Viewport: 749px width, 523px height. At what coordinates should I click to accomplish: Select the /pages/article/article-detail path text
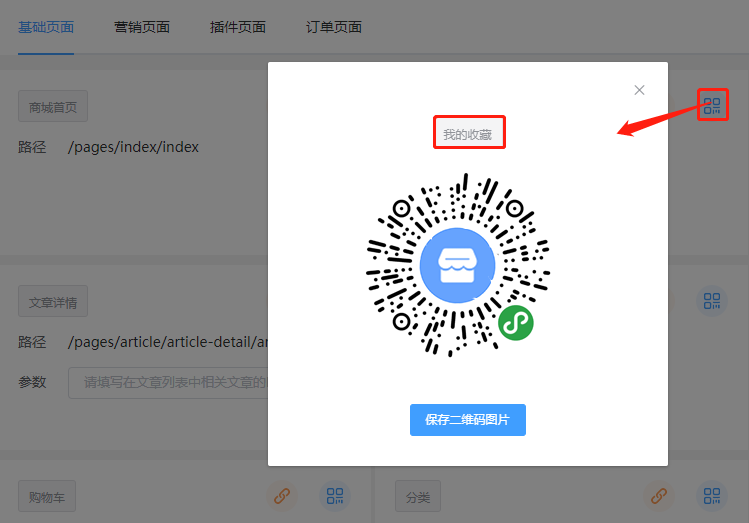(x=168, y=342)
